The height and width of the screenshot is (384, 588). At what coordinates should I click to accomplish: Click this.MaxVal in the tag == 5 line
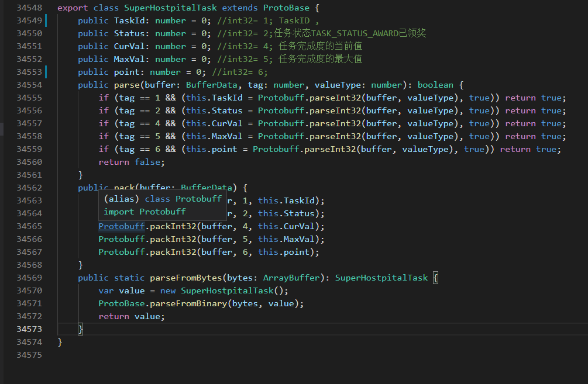tap(214, 136)
